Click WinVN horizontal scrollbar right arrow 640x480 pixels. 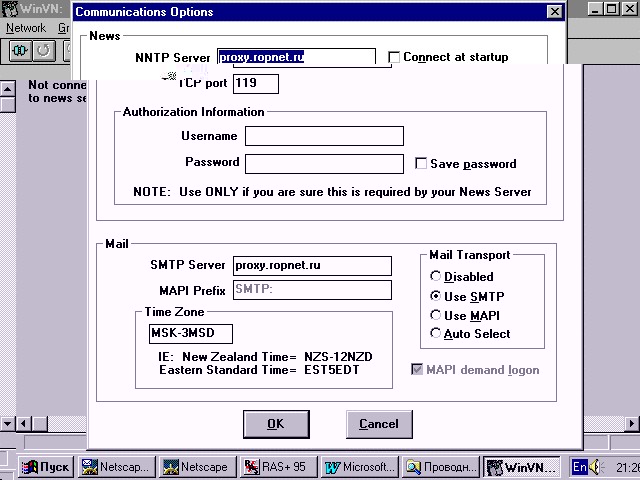[632, 424]
